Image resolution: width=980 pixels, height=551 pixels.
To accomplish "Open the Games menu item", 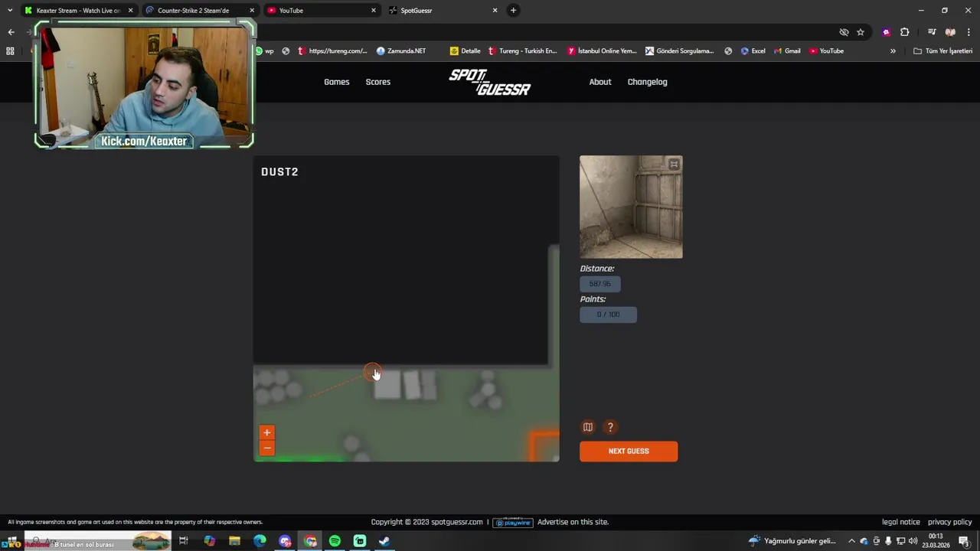I will point(337,82).
